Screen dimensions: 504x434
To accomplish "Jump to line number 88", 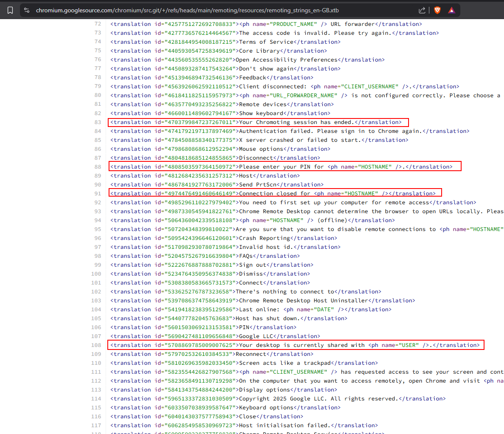I will coord(98,166).
